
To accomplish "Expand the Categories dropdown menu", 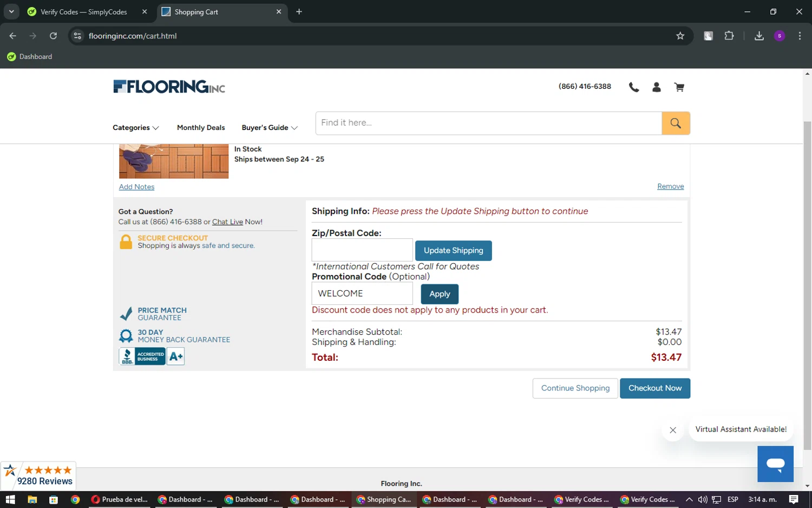I will [x=135, y=128].
